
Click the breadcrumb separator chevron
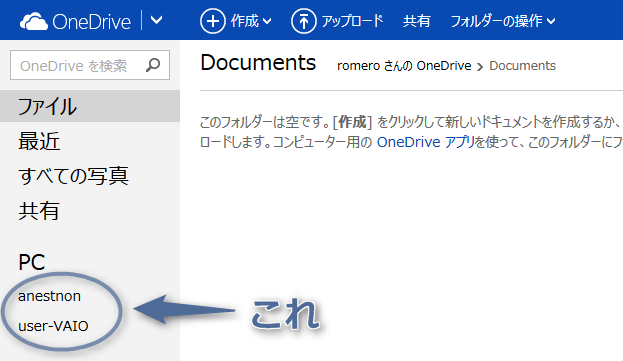click(480, 67)
